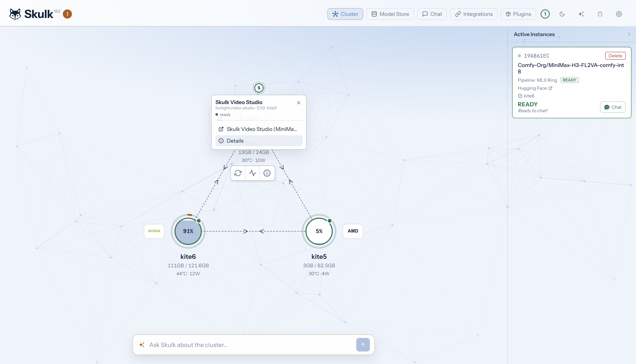Click the 3GB / 62.5GB memory text
Image resolution: width=636 pixels, height=364 pixels.
(319, 265)
